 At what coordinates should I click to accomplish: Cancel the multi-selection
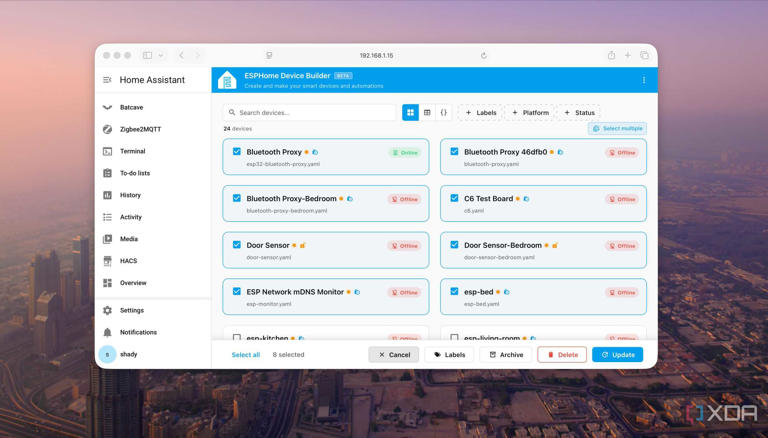(x=394, y=355)
